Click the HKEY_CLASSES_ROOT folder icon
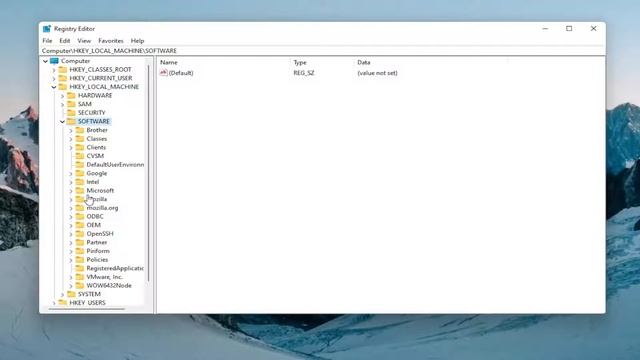Screen dimensions: 640x360 point(62,69)
